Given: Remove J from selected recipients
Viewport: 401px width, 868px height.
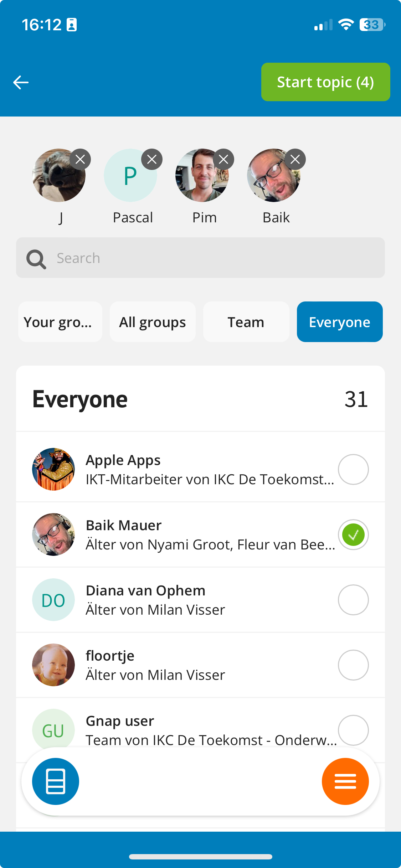Looking at the screenshot, I should 80,159.
